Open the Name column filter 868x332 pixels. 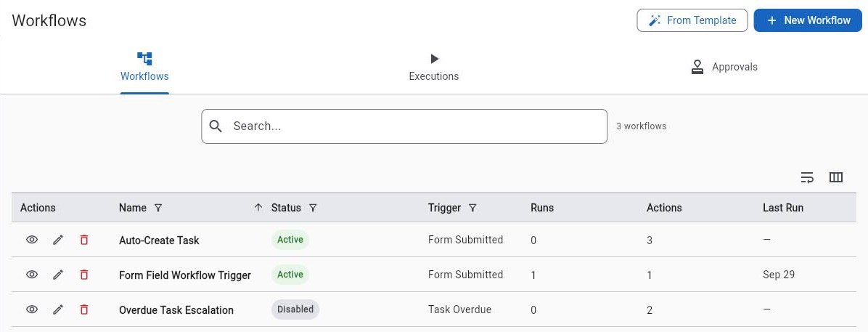(x=158, y=208)
